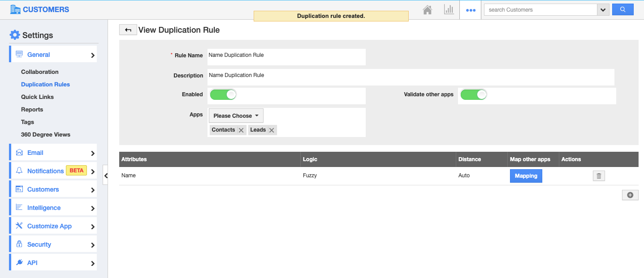Select 360 Degree Views menu item

coord(46,134)
